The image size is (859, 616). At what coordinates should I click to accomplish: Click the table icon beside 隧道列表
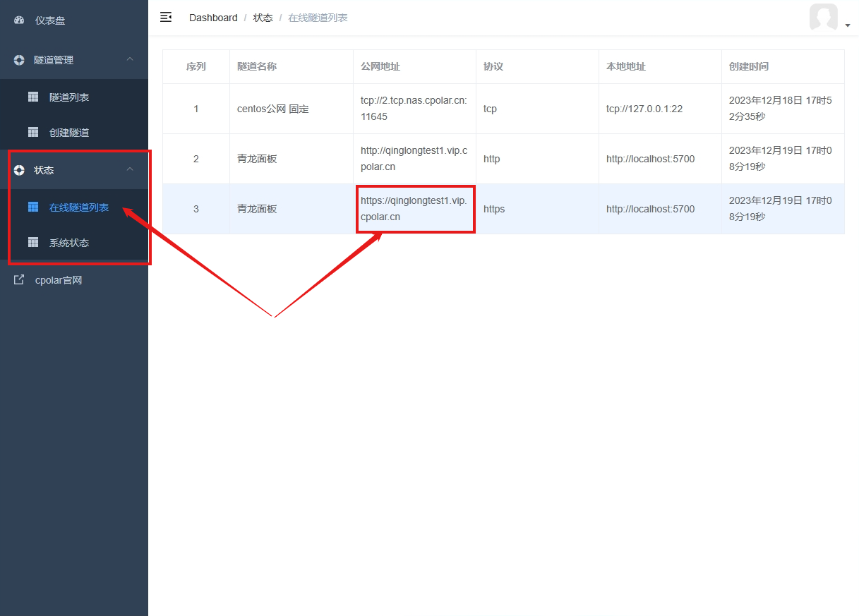coord(33,97)
